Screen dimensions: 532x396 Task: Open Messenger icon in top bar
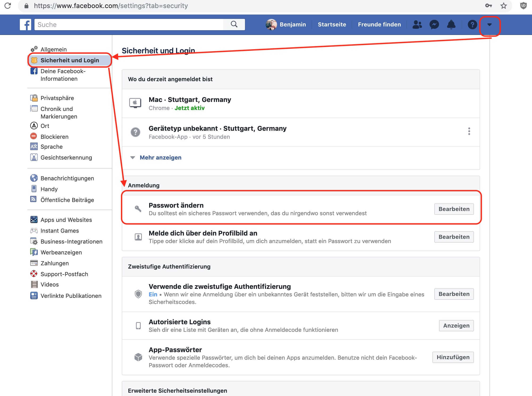[x=434, y=25]
